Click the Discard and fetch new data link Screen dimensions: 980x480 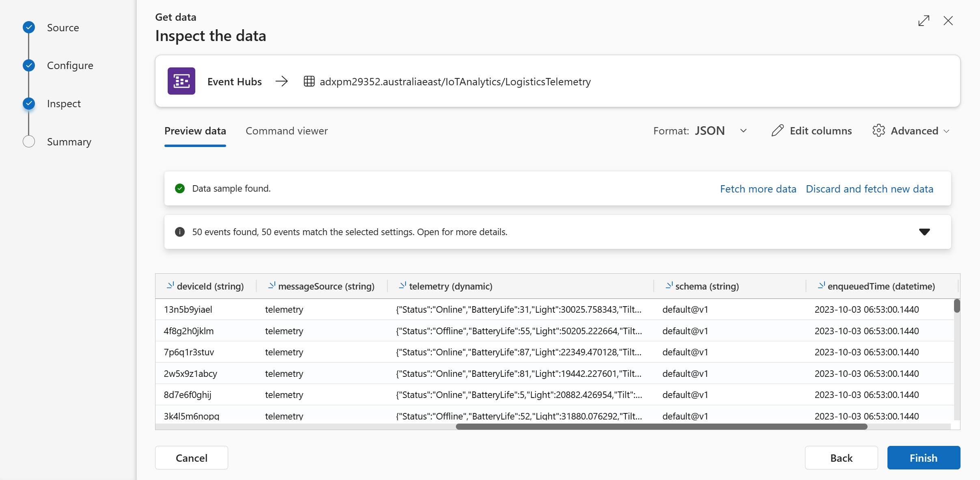pyautogui.click(x=870, y=188)
